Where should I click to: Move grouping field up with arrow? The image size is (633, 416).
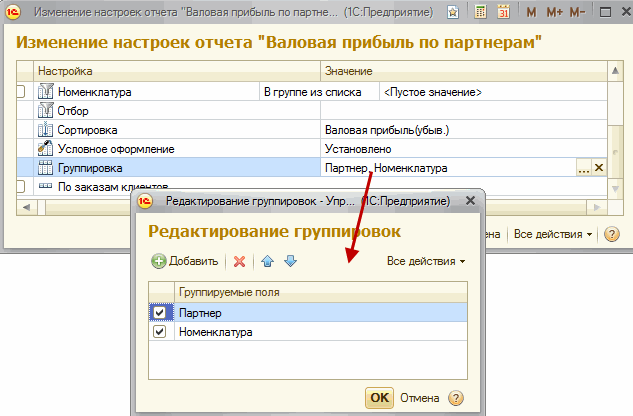click(267, 261)
